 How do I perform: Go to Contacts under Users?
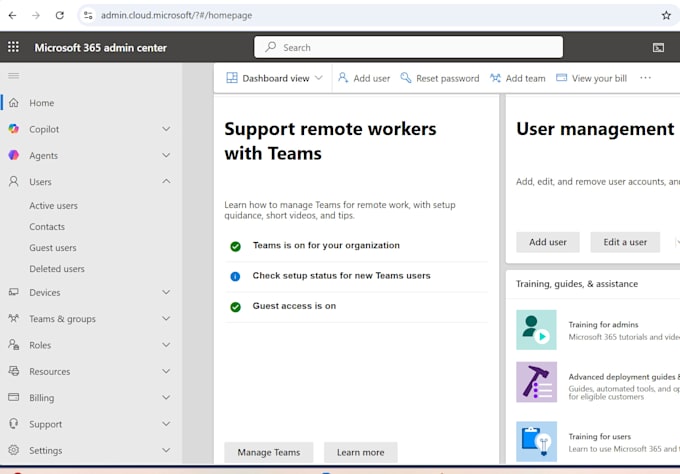coord(47,226)
